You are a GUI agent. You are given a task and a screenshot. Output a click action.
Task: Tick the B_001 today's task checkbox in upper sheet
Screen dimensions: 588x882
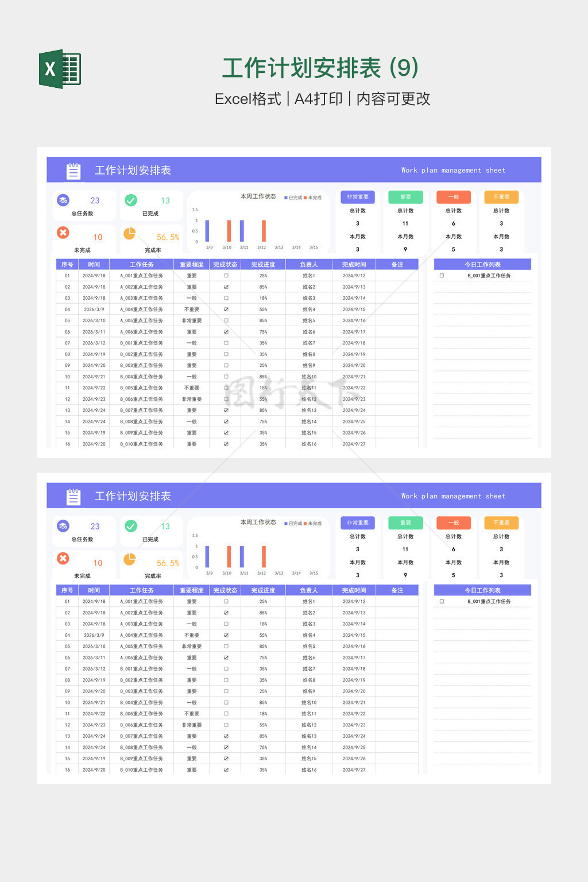click(442, 276)
